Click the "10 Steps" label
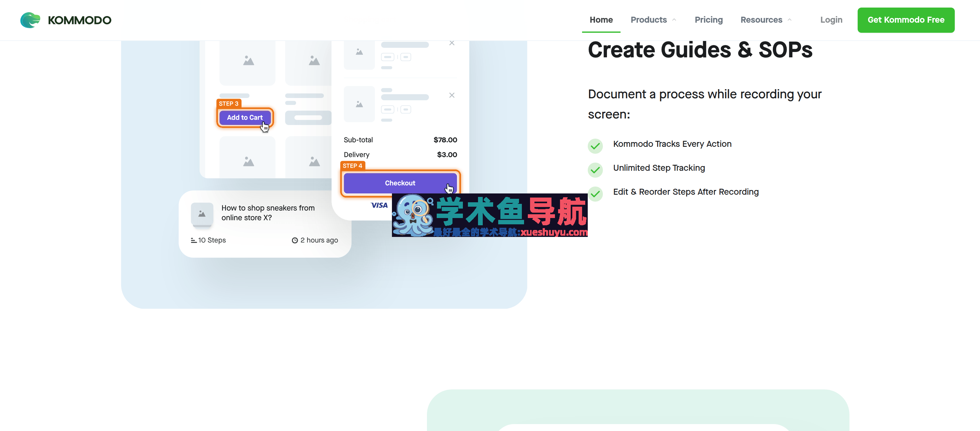This screenshot has width=980, height=431. pos(212,240)
